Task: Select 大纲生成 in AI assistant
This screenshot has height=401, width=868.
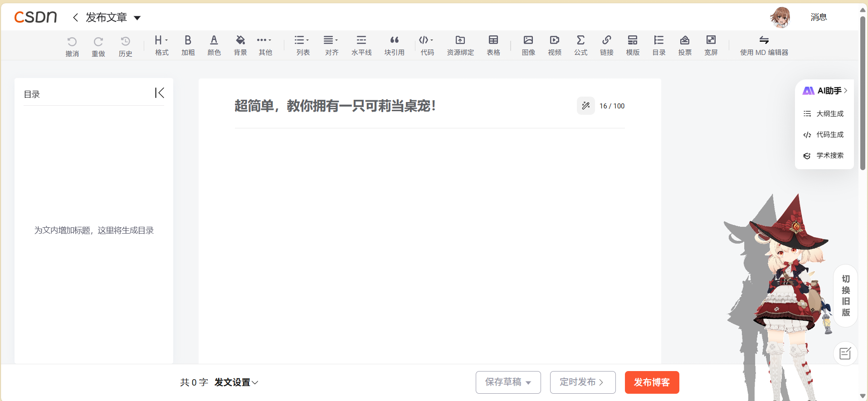Action: (824, 113)
